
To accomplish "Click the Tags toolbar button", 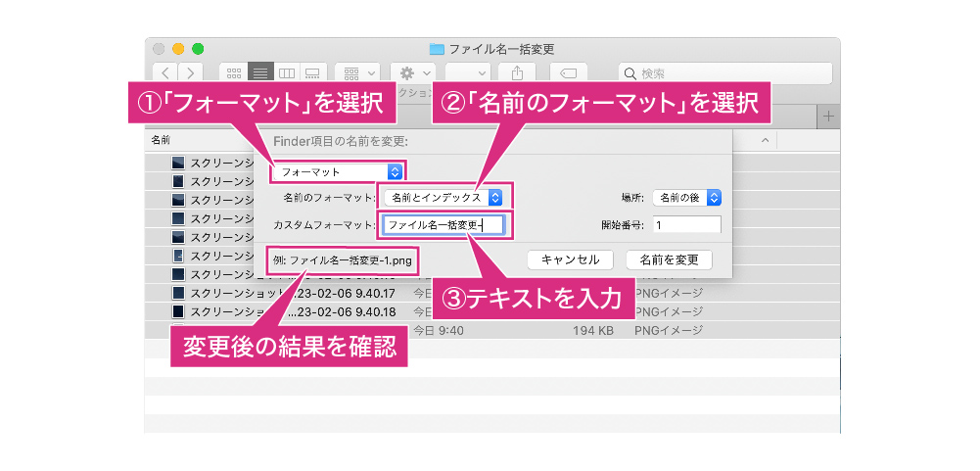I will click(x=568, y=73).
